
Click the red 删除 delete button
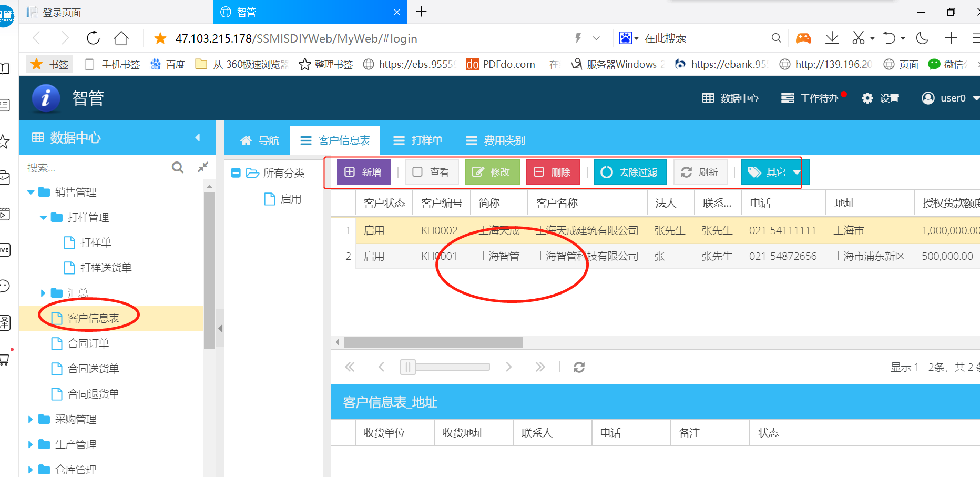tap(553, 172)
